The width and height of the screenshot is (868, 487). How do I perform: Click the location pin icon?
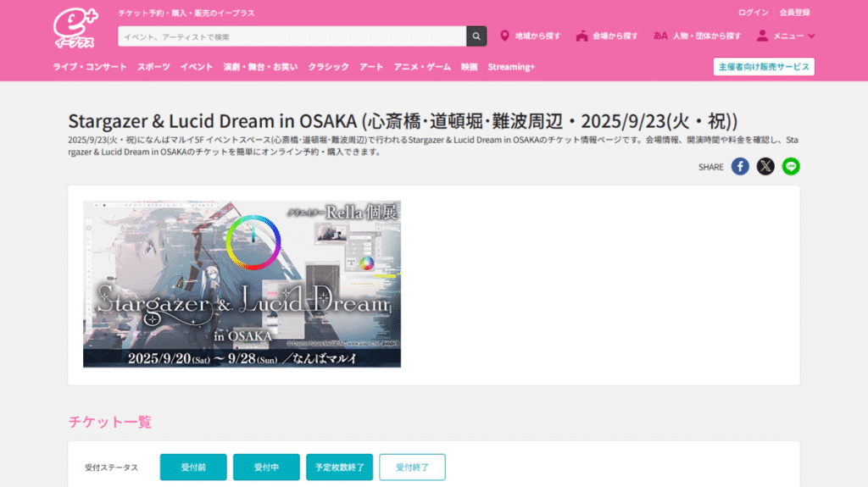click(x=504, y=36)
